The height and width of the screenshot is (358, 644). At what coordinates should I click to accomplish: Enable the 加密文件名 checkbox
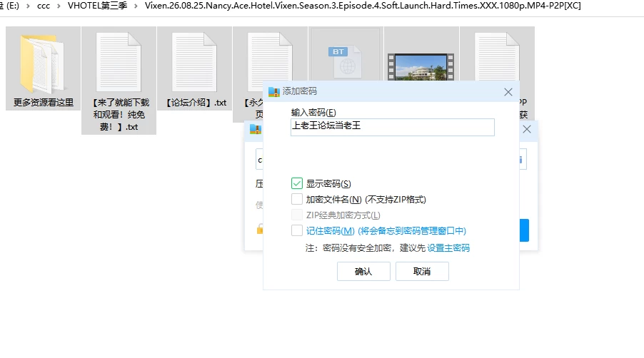297,199
